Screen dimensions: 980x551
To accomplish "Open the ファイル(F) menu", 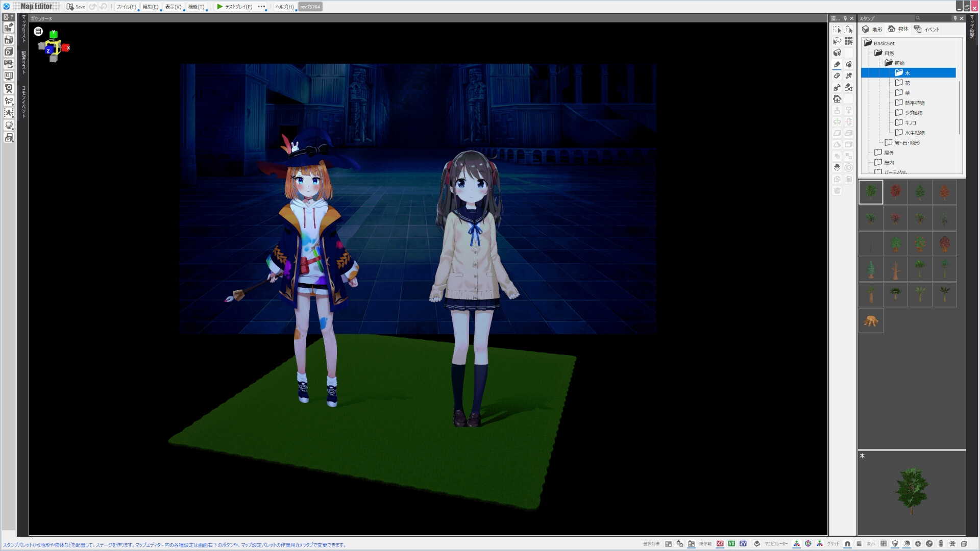I will tap(126, 7).
